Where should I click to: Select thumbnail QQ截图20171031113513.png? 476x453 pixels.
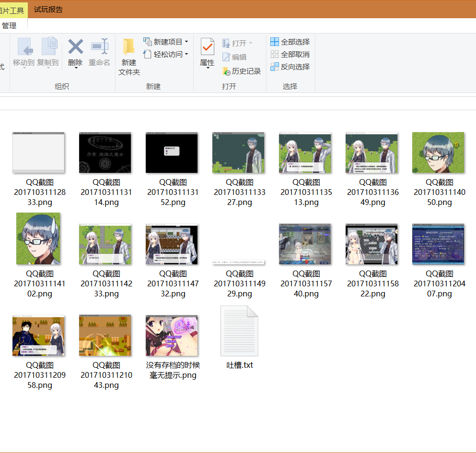click(x=305, y=152)
